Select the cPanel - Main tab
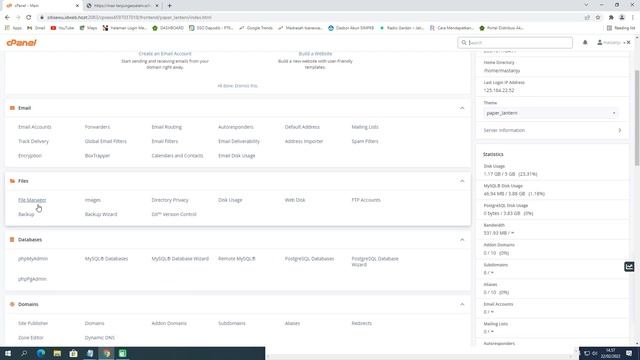 42,6
